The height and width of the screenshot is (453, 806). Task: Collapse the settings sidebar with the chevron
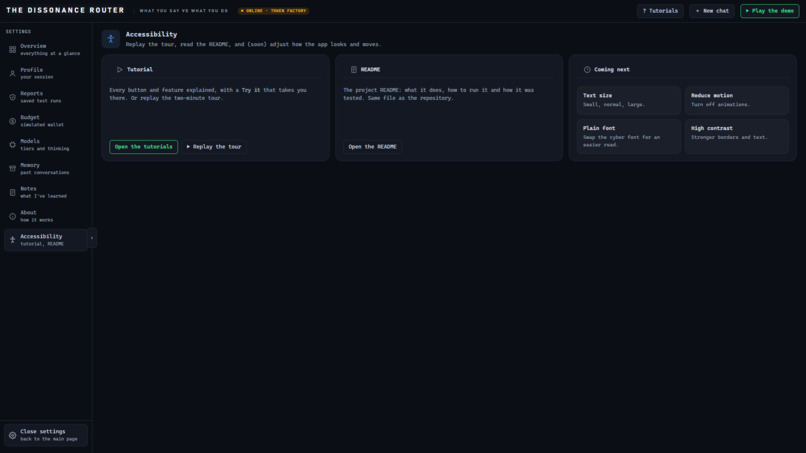[x=92, y=238]
